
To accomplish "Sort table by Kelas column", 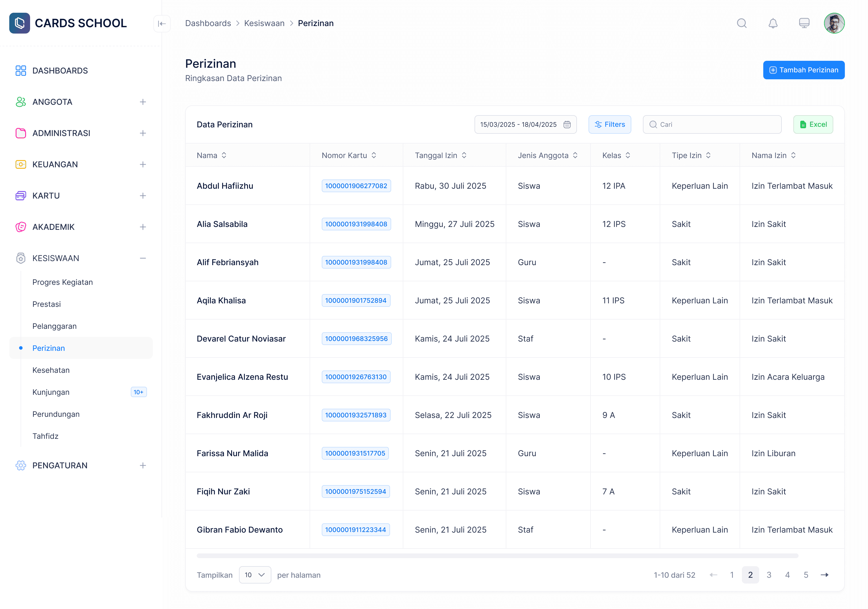I will tap(628, 155).
